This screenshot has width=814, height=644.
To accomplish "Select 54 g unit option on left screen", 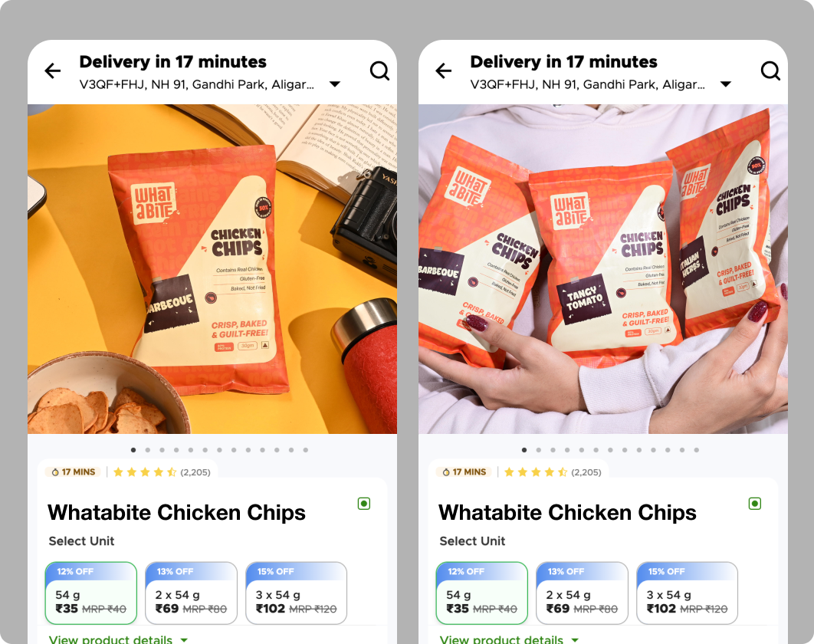I will tap(91, 593).
